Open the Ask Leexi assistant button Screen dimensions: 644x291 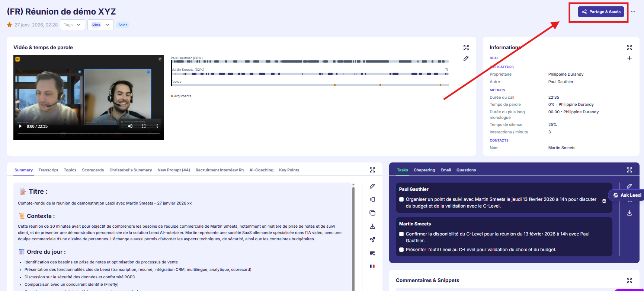[627, 195]
